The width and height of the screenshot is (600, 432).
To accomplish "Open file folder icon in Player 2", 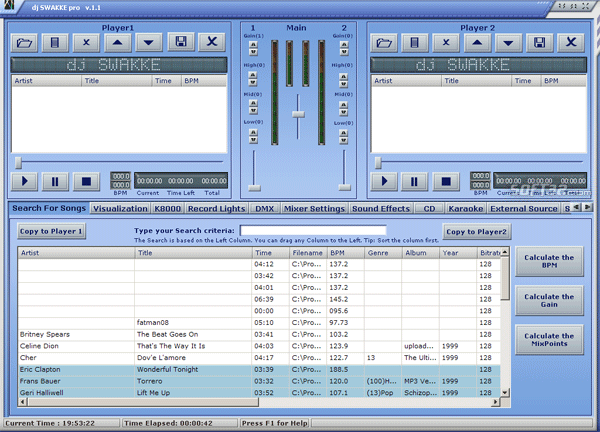I will (x=384, y=42).
